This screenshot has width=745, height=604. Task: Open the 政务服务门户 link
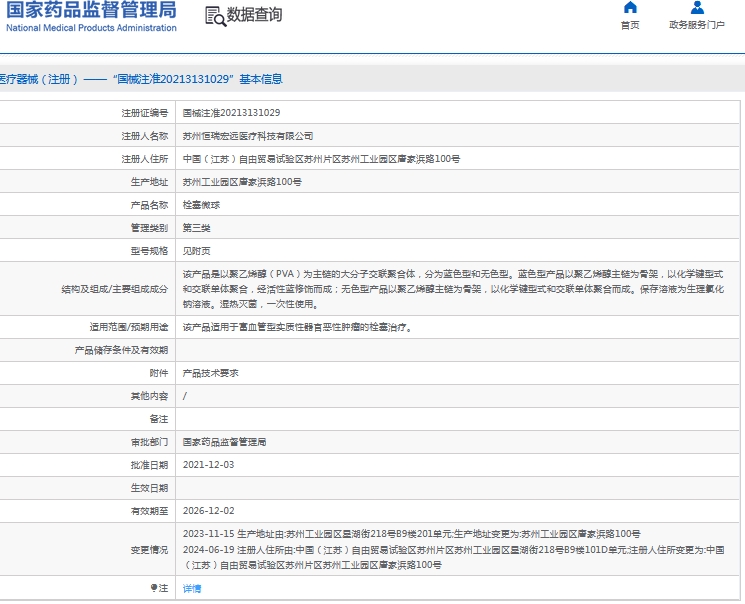[x=697, y=25]
